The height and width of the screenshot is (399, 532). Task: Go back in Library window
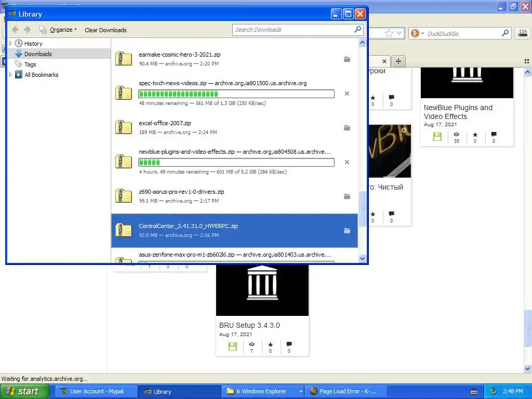pyautogui.click(x=15, y=30)
